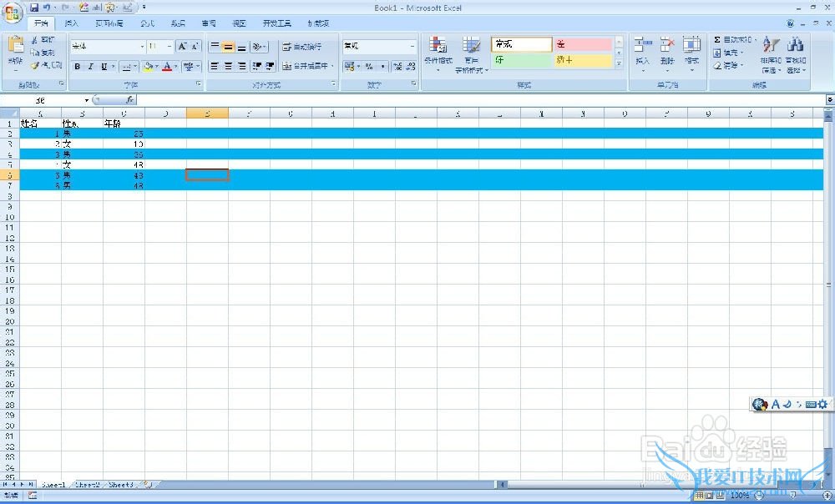Open the Clear (清除) eraser menu
This screenshot has width=835, height=504.
(x=728, y=65)
